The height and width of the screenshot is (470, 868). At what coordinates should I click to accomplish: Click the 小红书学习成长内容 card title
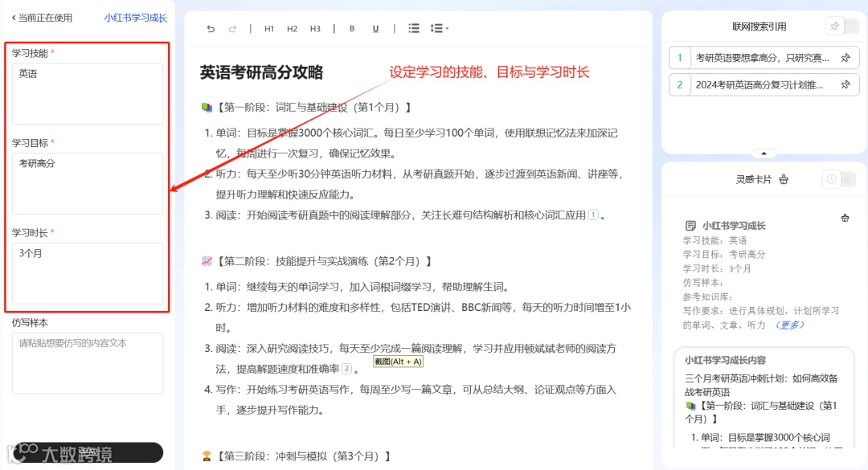(x=725, y=360)
